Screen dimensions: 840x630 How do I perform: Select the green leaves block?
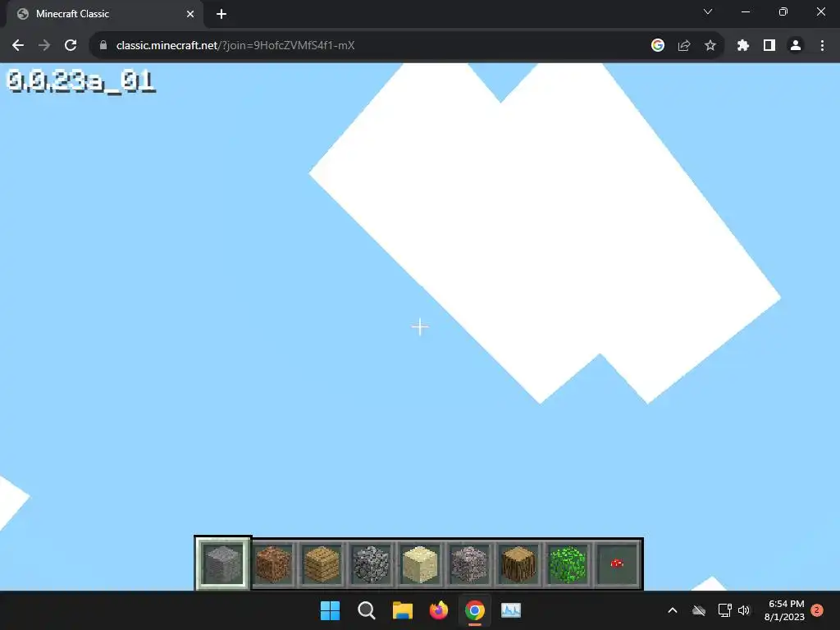pyautogui.click(x=568, y=564)
